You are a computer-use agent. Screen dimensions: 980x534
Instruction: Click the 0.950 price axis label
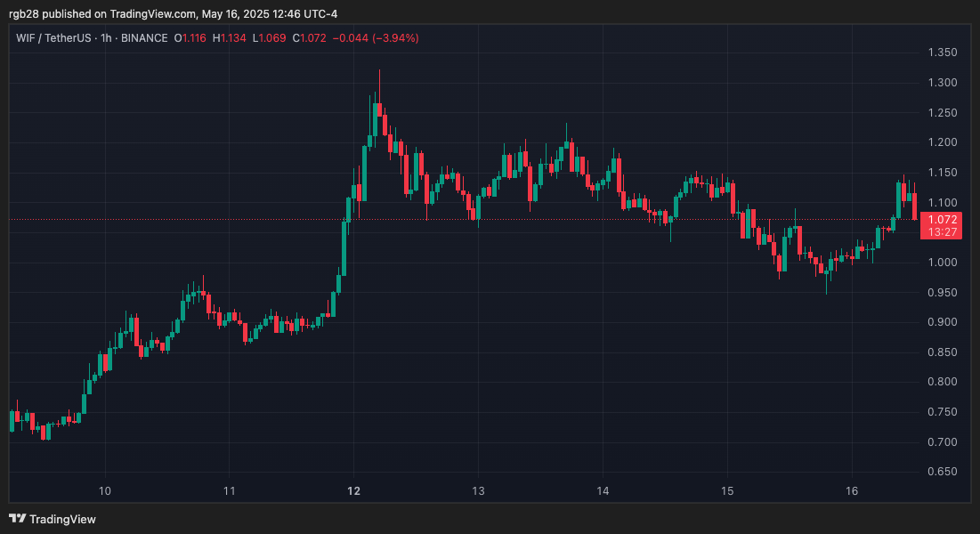pyautogui.click(x=943, y=292)
